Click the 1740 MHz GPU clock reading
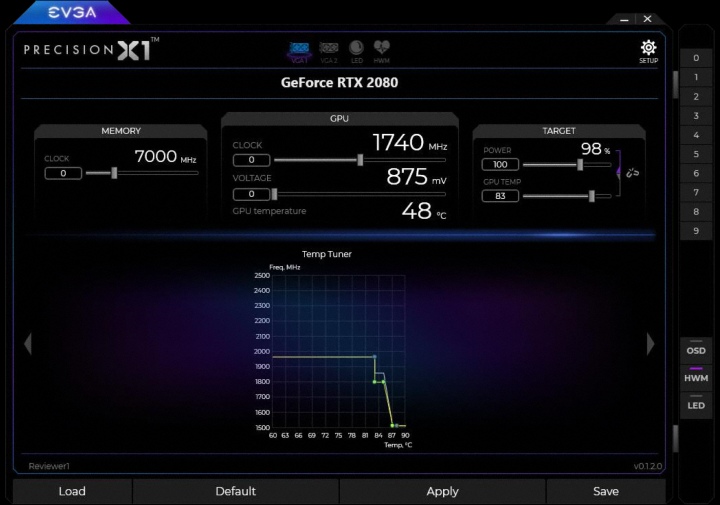 [410, 142]
